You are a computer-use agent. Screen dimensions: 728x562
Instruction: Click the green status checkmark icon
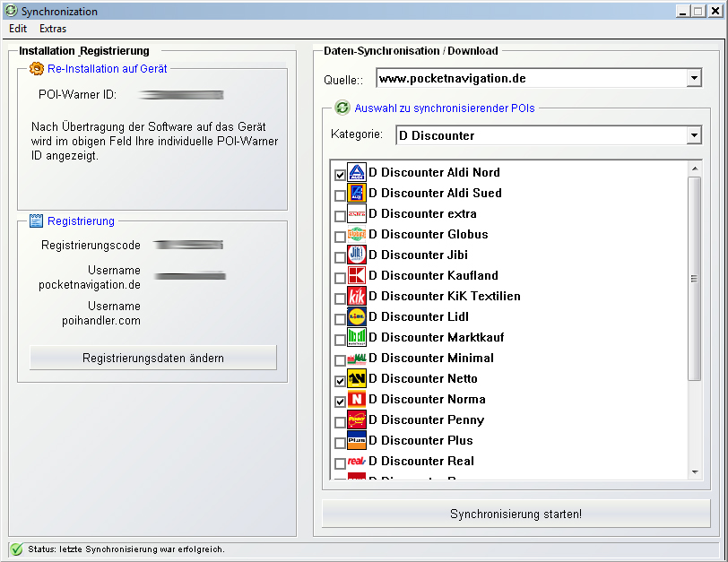click(x=16, y=549)
